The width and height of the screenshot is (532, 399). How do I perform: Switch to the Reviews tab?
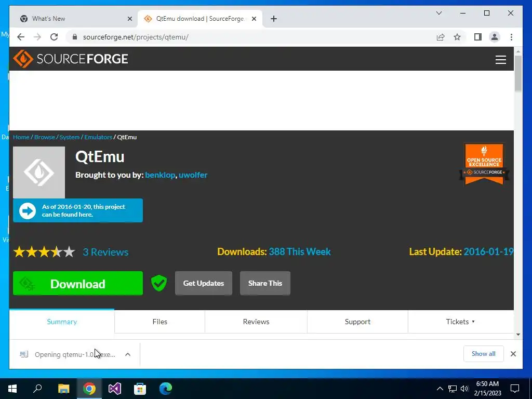coord(256,322)
